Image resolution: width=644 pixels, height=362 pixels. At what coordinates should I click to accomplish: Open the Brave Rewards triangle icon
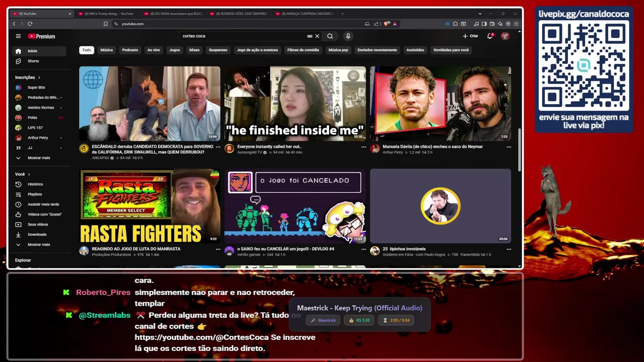(394, 24)
